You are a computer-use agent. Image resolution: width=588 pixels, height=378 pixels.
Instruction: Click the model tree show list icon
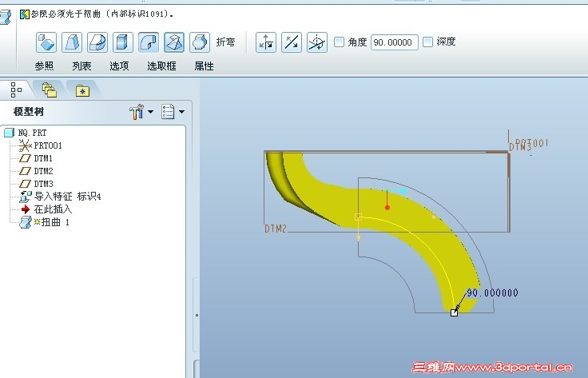pyautogui.click(x=168, y=111)
